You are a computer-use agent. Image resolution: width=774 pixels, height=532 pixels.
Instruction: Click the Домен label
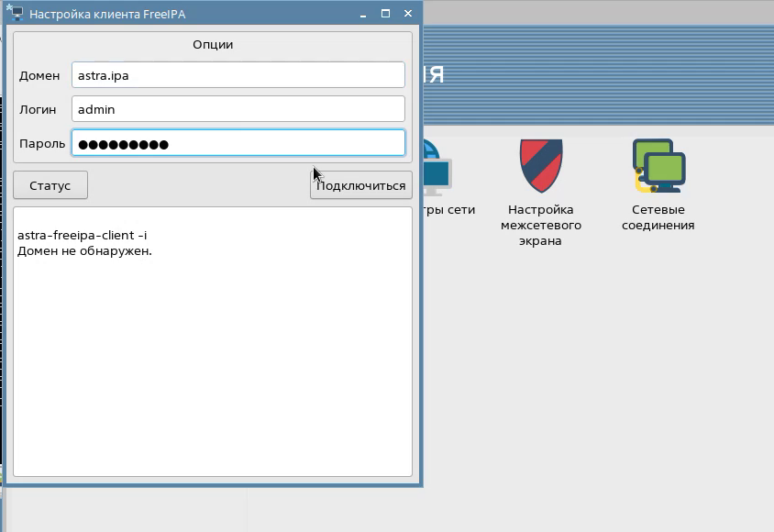point(39,75)
